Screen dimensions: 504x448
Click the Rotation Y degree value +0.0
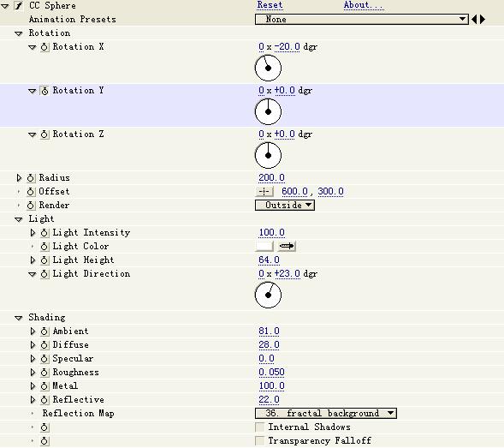[284, 91]
